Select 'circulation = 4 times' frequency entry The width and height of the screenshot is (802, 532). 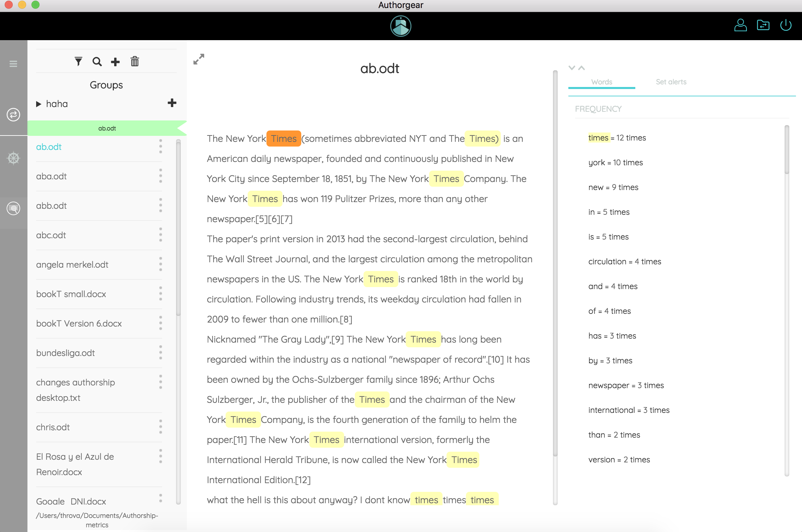tap(625, 262)
